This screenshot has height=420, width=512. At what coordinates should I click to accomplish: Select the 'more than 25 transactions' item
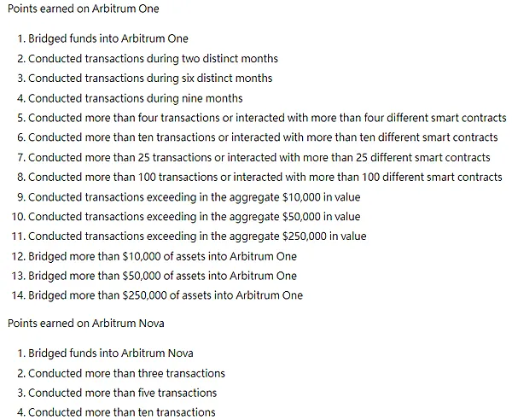[x=259, y=157]
